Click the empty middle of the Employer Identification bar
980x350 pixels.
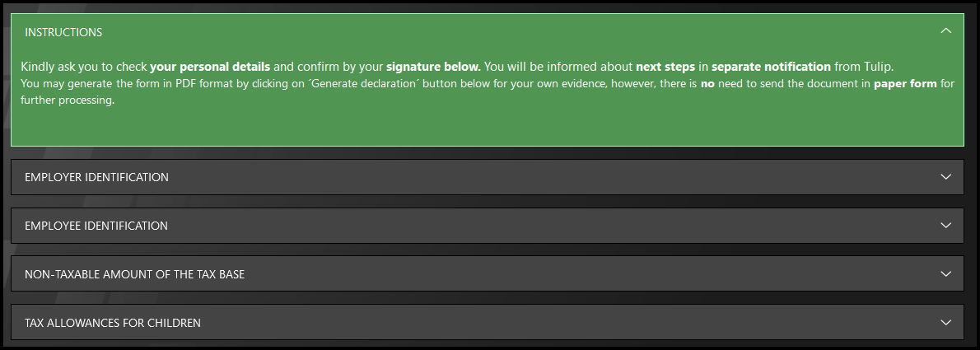tap(494, 177)
